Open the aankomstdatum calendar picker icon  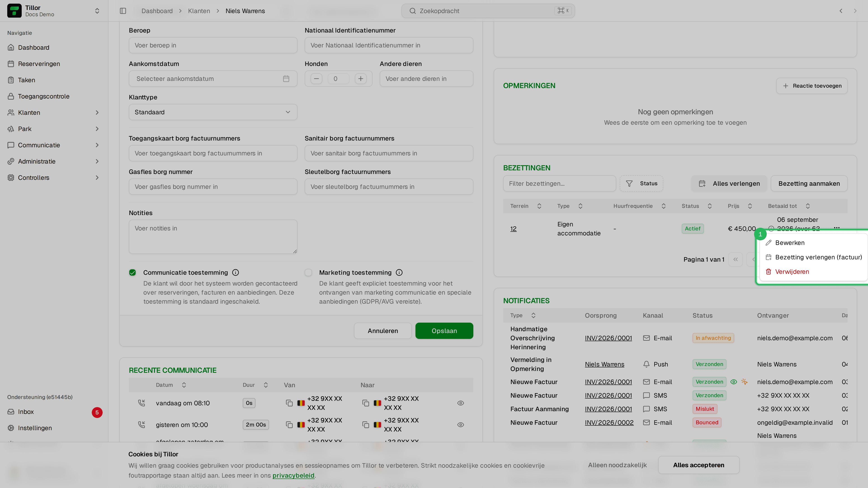tap(286, 78)
